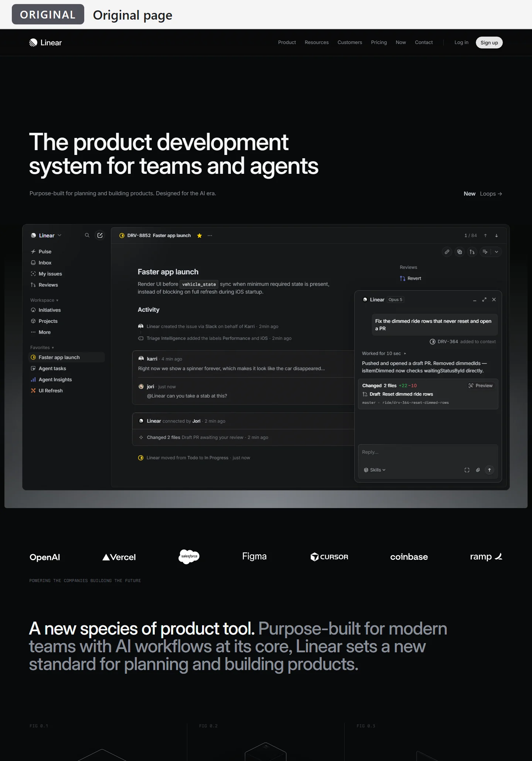Screen dimensions: 532x761
Task: Click the copy issue ID icon
Action: pyautogui.click(x=460, y=252)
